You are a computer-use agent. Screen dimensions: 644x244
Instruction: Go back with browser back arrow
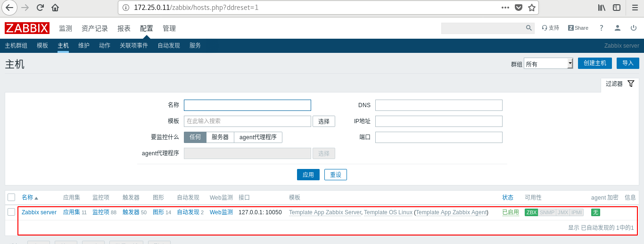click(9, 8)
